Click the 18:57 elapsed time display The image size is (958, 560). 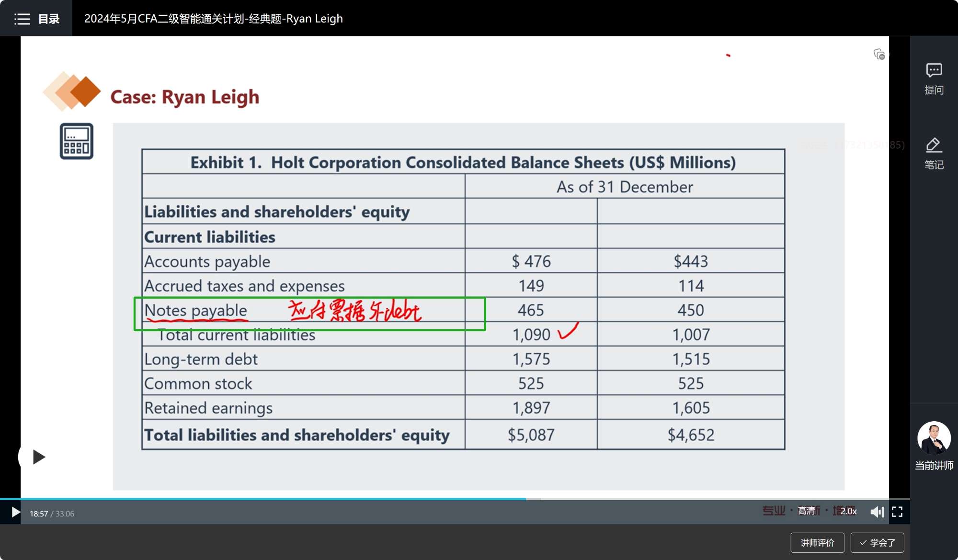(x=39, y=514)
